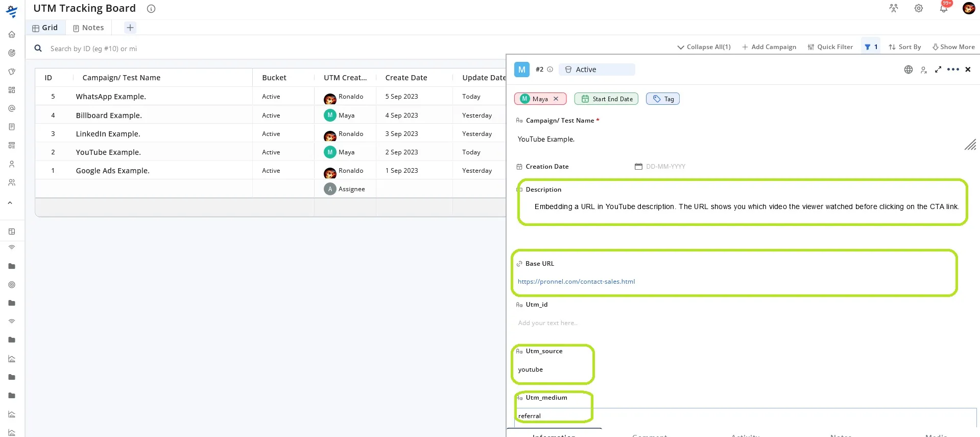
Task: Open the WhatsApp Example. row
Action: coord(111,97)
